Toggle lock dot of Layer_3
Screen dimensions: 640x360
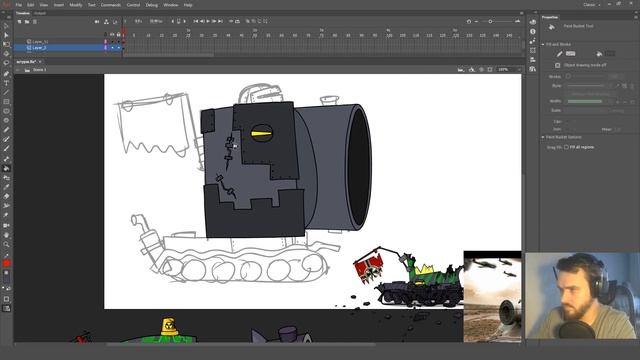[119, 48]
